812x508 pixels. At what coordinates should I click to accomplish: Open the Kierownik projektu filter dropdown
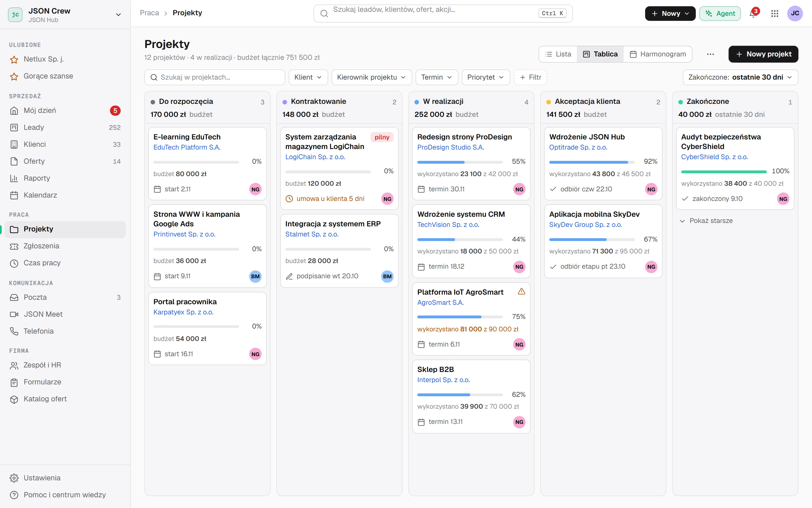[x=371, y=77]
